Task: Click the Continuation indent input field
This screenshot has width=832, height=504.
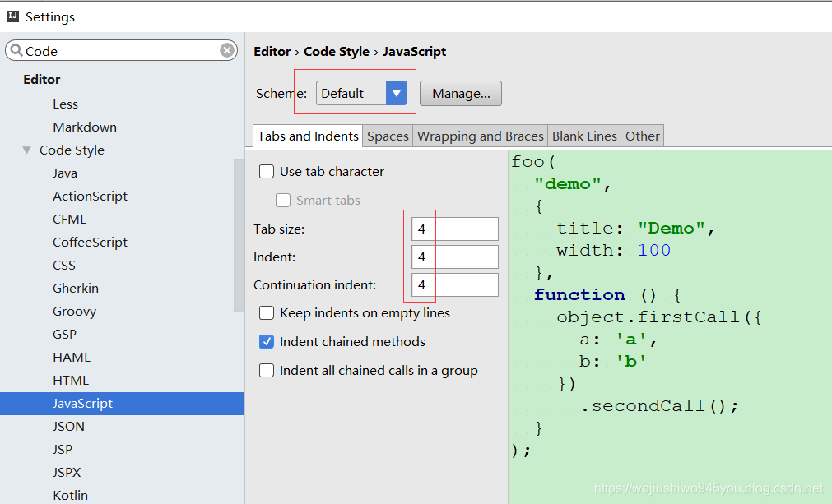Action: click(x=455, y=285)
